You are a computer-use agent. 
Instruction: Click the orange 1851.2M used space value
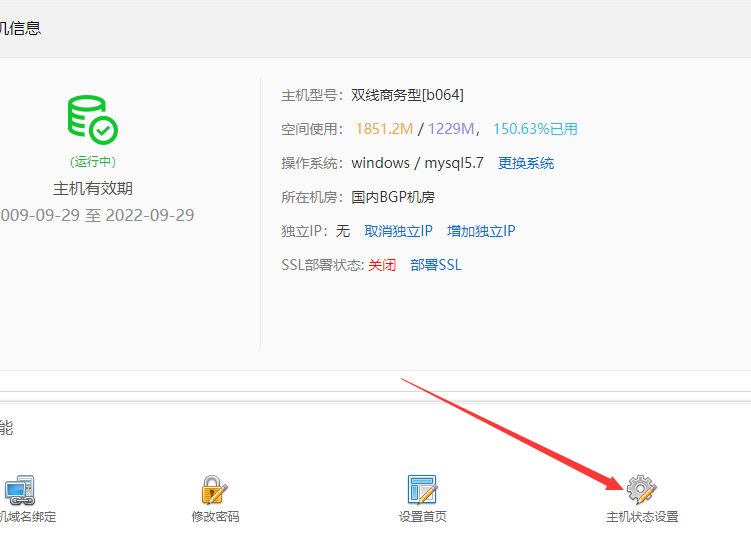coord(384,129)
